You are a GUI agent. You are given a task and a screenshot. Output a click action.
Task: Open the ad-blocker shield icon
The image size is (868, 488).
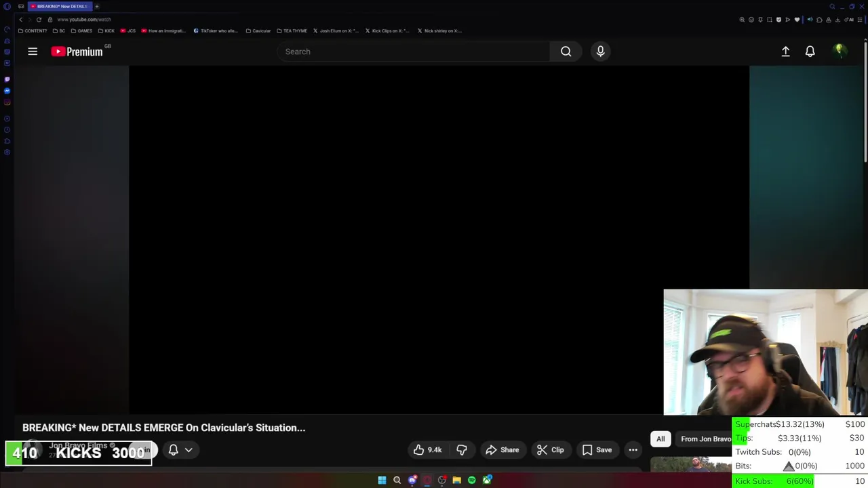[x=778, y=20]
